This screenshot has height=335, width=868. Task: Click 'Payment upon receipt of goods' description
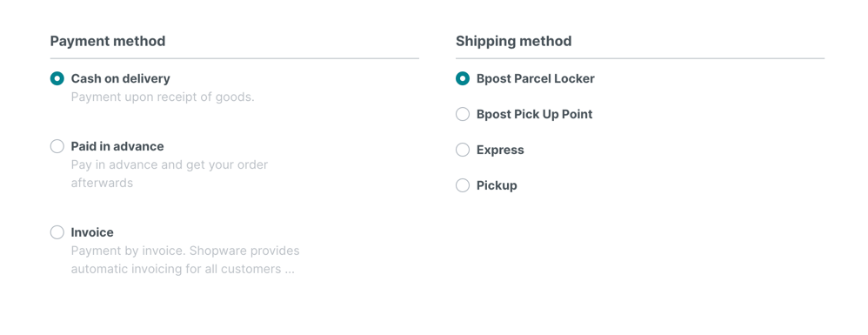[163, 97]
